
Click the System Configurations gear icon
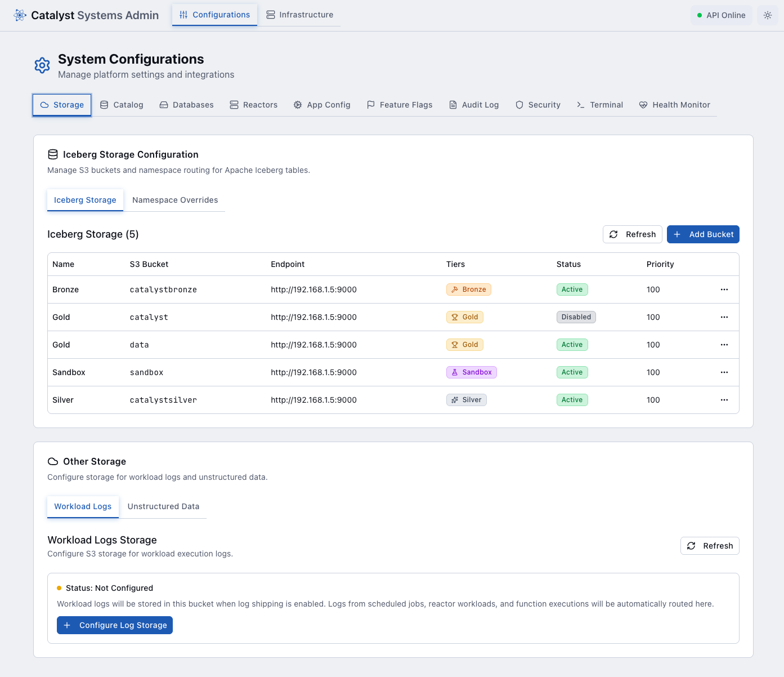tap(42, 65)
